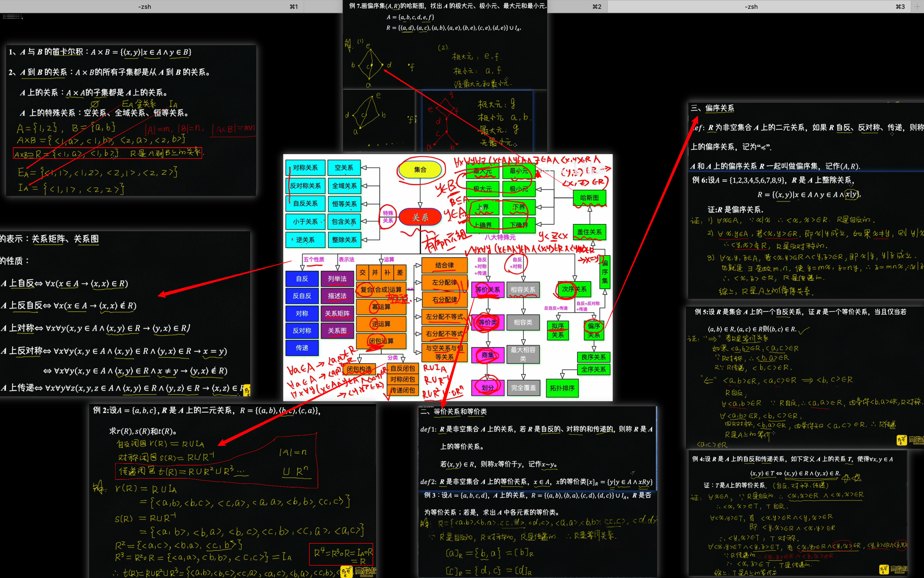The width and height of the screenshot is (924, 578).
Task: Click the 哈斯图 green box
Action: [x=589, y=198]
